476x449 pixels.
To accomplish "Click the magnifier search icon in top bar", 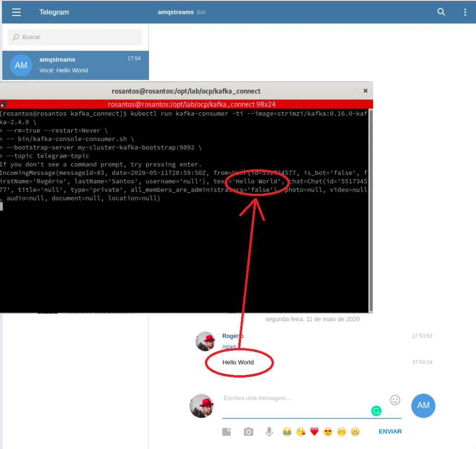I will pyautogui.click(x=441, y=12).
